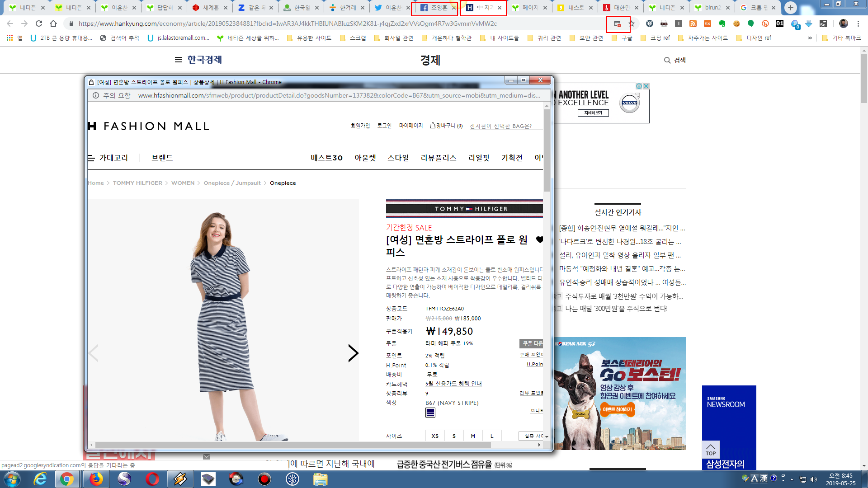
Task: Select the B67 navy stripe color swatch
Action: pyautogui.click(x=430, y=413)
